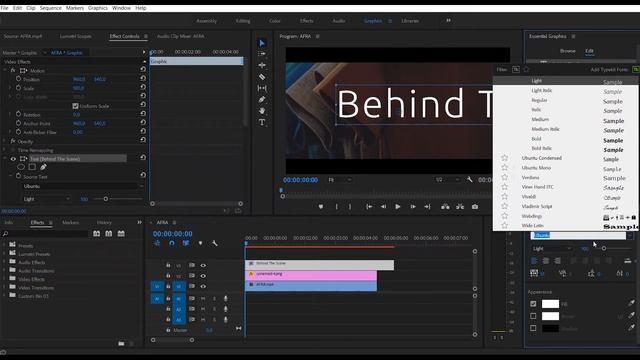Click Go to In point button

[369, 207]
